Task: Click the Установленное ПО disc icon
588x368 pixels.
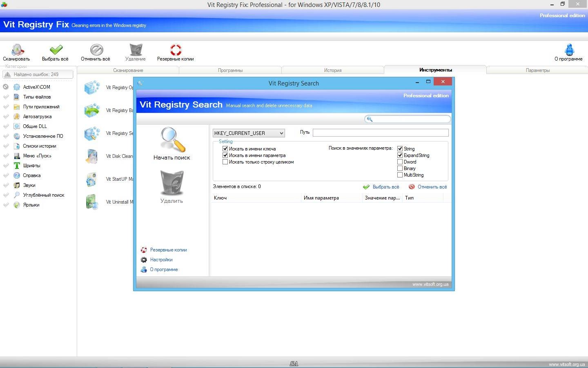Action: (x=17, y=136)
